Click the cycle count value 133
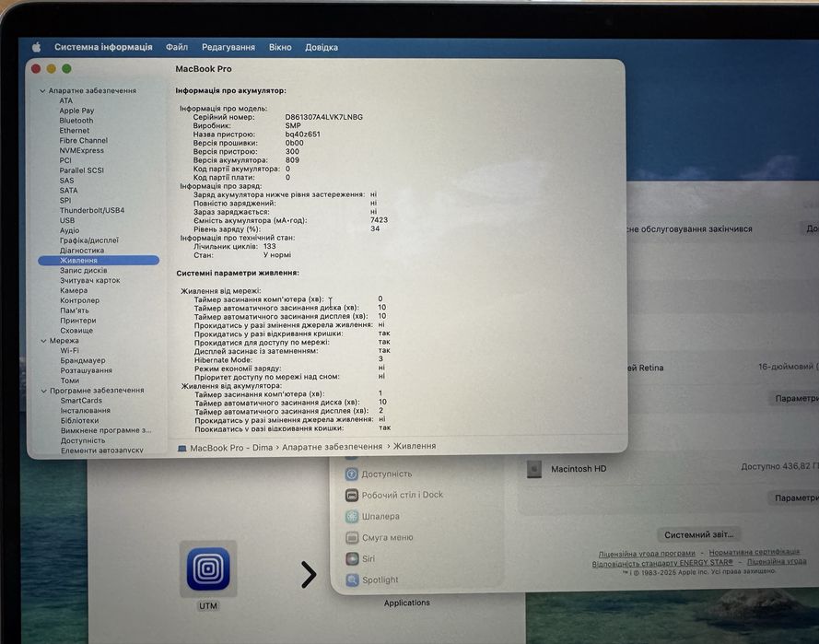Viewport: 819px width, 644px height. (x=270, y=246)
